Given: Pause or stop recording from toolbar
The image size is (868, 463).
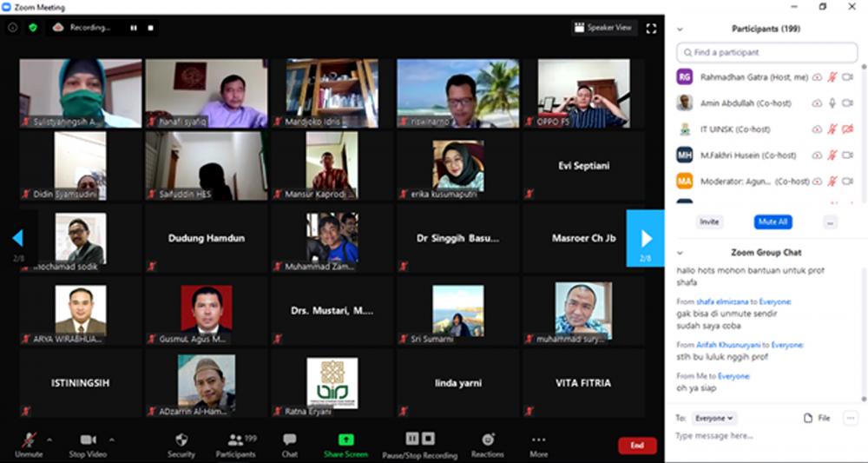Looking at the screenshot, I should tap(419, 440).
